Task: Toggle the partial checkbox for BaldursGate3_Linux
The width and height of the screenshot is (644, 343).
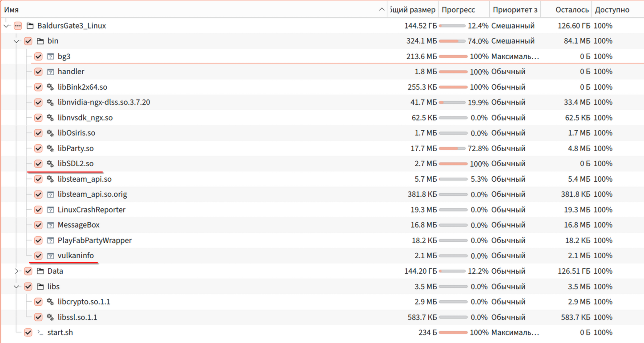Action: [x=18, y=26]
